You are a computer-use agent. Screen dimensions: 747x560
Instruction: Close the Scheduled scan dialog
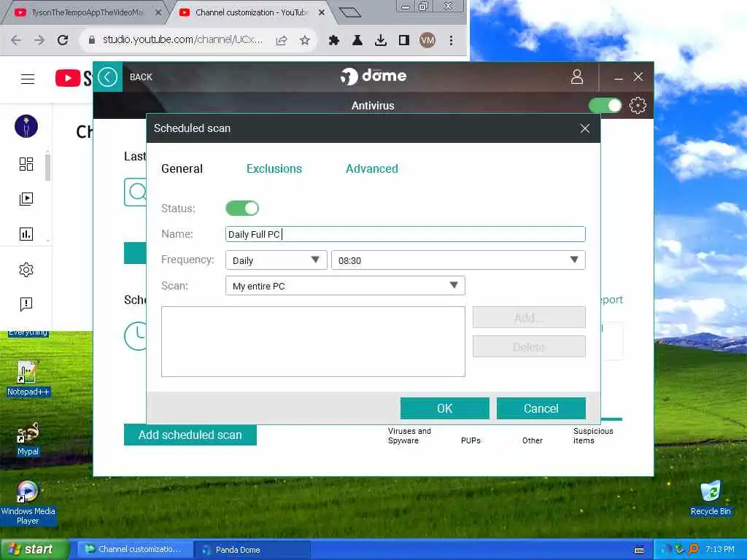pyautogui.click(x=585, y=128)
